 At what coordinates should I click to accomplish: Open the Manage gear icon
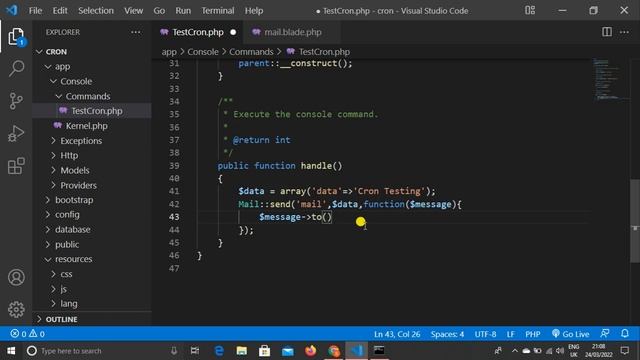tap(16, 310)
